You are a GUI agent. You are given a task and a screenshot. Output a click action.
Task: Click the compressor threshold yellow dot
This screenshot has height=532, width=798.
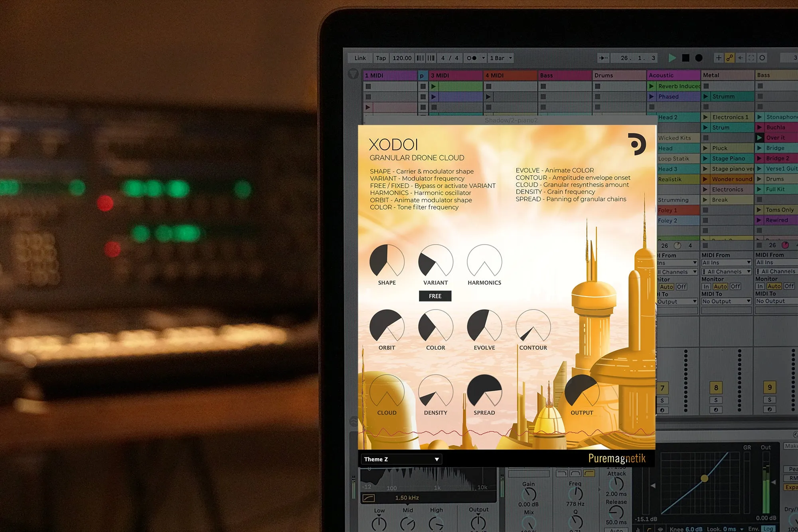[705, 478]
